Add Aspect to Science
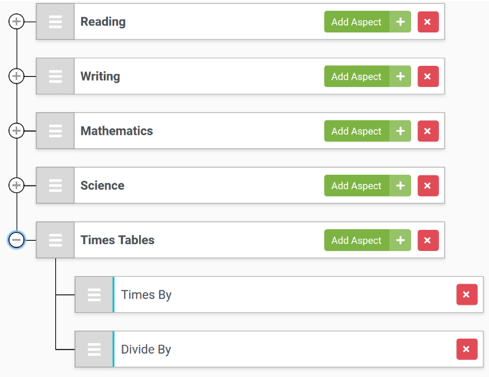 (x=367, y=186)
